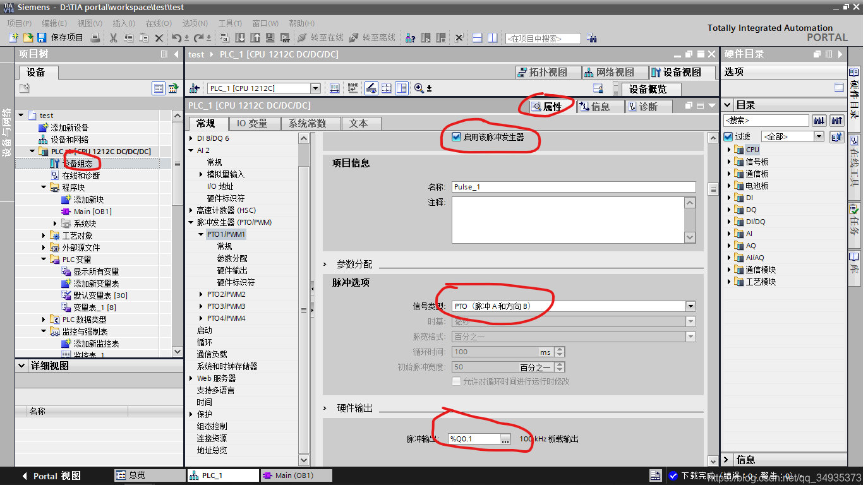Click the binoculars search icon beside project search
The height and width of the screenshot is (490, 868).
tap(592, 38)
